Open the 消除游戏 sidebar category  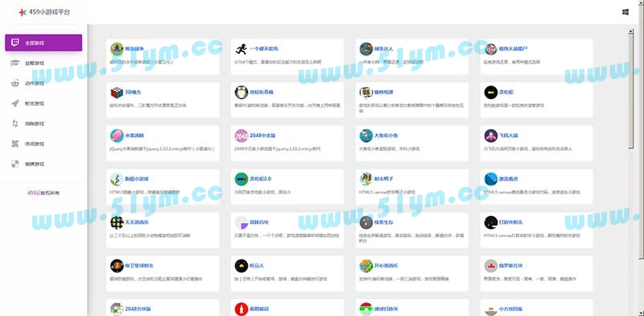tap(43, 123)
